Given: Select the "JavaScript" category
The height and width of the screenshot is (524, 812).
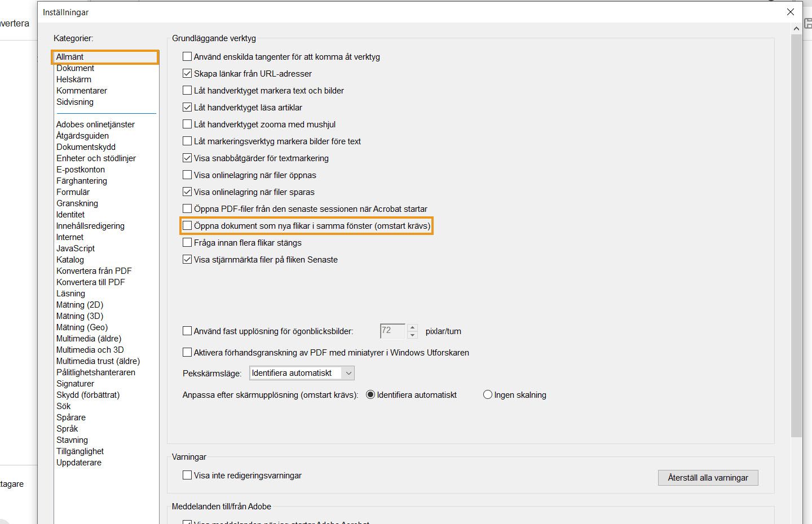Looking at the screenshot, I should point(76,248).
